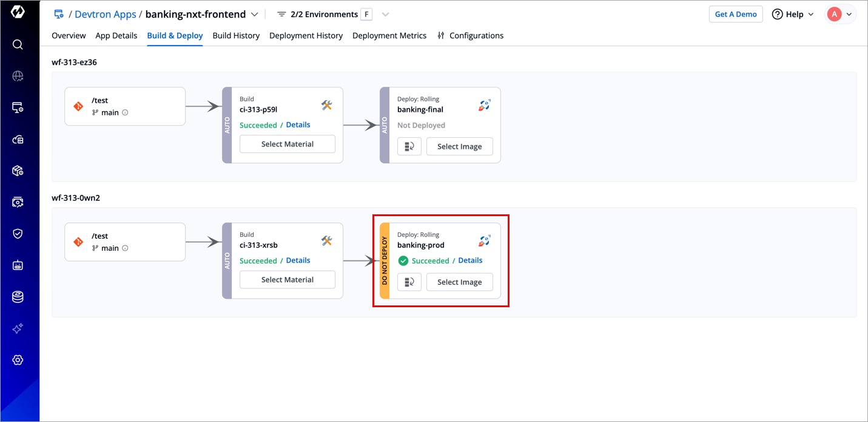The image size is (868, 422).
Task: Click Select Material for ci-313-p59l build
Action: [x=287, y=144]
